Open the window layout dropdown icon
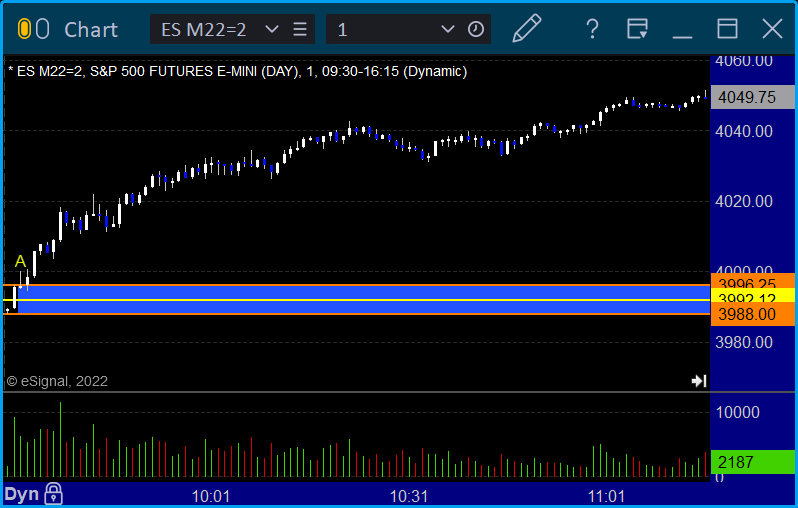Image resolution: width=798 pixels, height=508 pixels. tap(637, 29)
